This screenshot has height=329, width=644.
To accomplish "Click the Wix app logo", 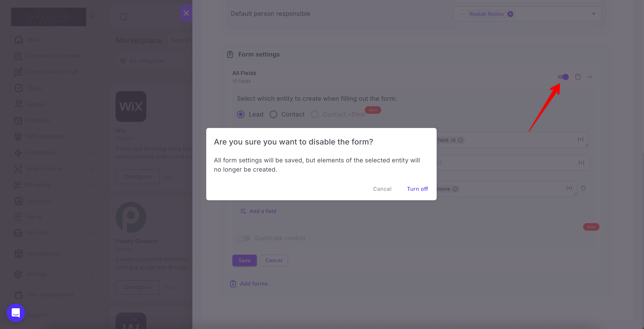I will point(131,106).
